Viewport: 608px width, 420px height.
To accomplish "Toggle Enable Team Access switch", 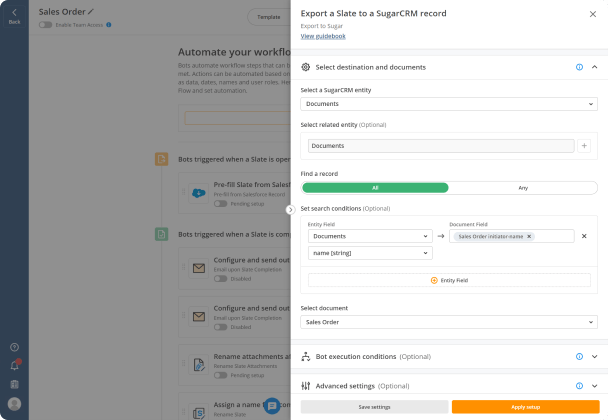I will pos(45,25).
